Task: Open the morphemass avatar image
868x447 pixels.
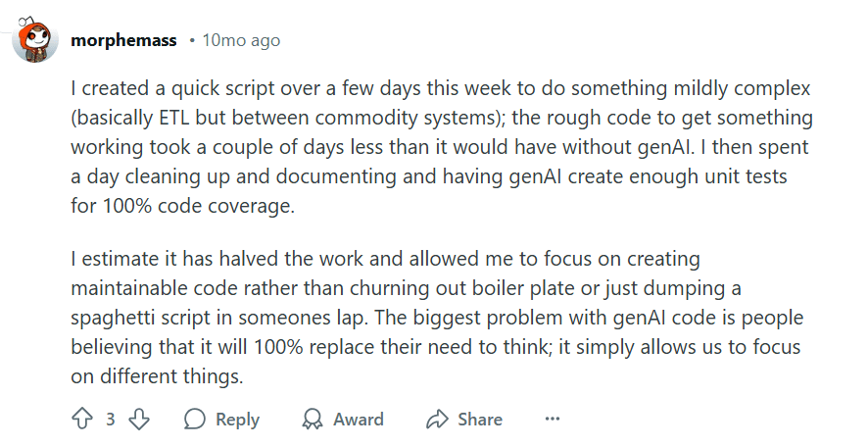Action: pos(32,41)
